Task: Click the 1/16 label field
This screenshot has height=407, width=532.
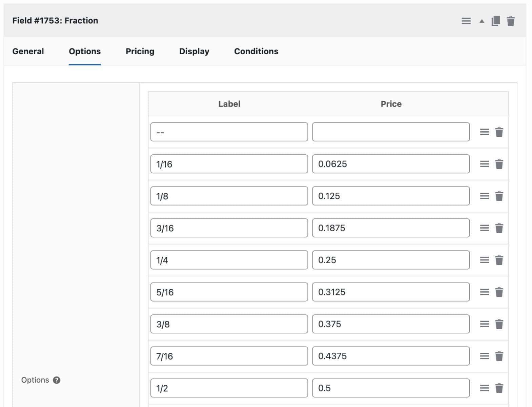Action: (229, 164)
